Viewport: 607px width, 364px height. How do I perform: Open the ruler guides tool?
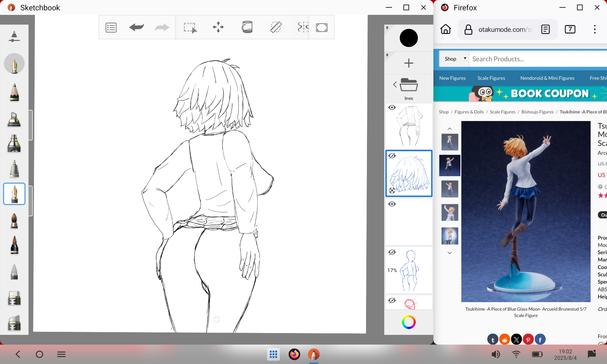coord(276,27)
